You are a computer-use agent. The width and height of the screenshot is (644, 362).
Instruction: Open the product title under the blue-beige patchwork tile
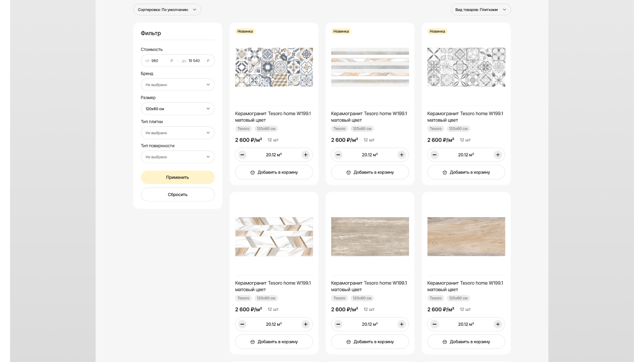tap(273, 117)
